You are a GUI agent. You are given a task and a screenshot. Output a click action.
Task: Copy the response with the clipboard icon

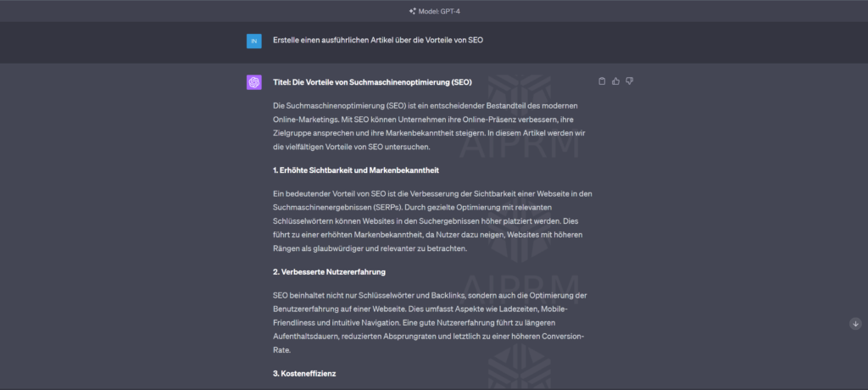coord(602,81)
